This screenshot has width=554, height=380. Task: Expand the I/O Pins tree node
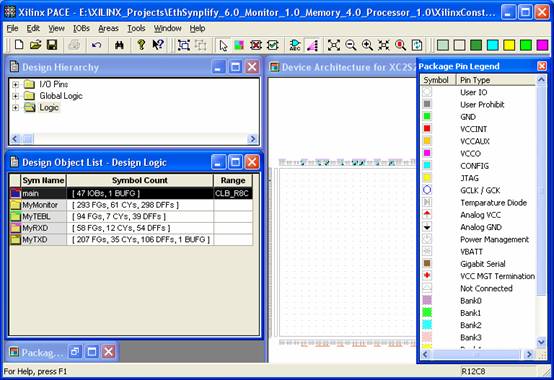(15, 84)
